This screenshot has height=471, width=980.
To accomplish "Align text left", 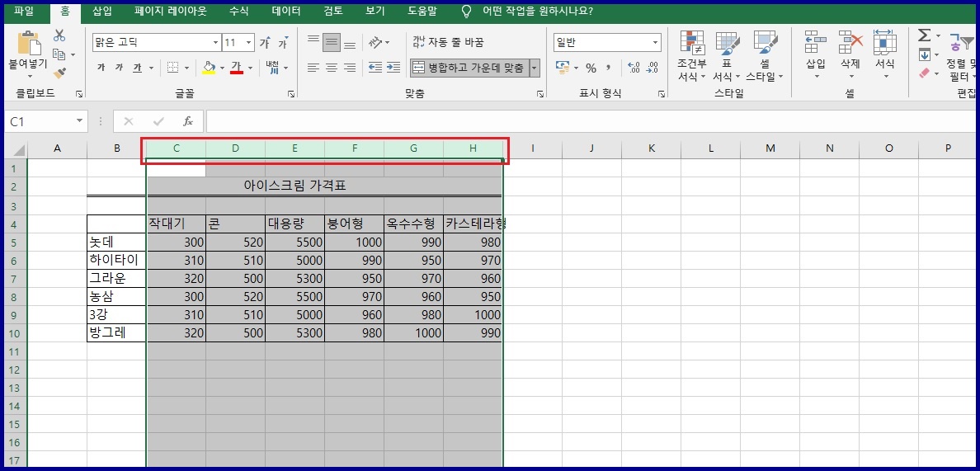I will [x=313, y=68].
